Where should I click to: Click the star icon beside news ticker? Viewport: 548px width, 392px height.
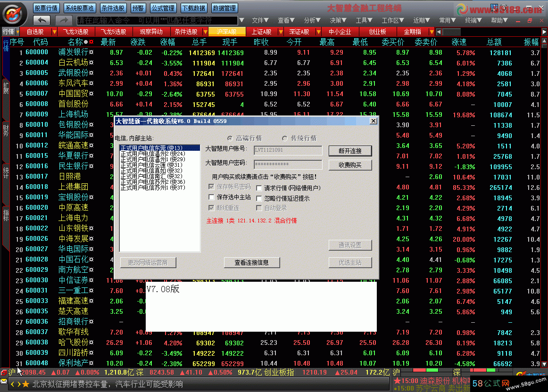[25, 384]
